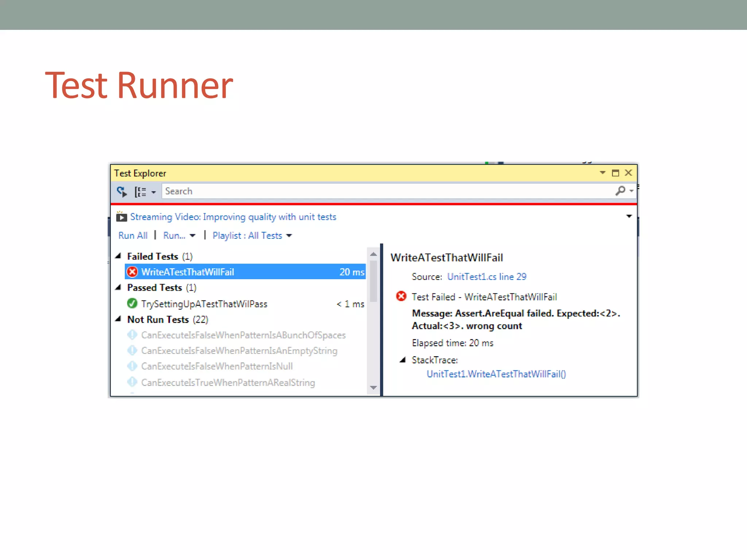Click the Search input field
Image resolution: width=747 pixels, height=560 pixels.
pyautogui.click(x=388, y=191)
